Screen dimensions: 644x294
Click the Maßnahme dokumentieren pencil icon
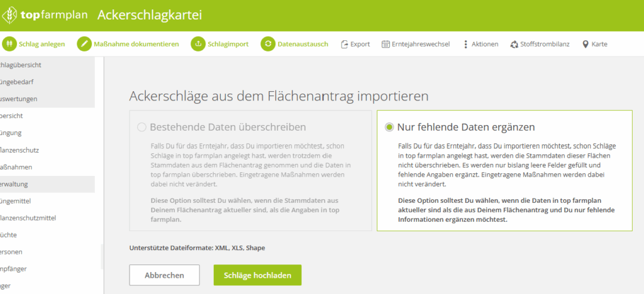(x=84, y=44)
